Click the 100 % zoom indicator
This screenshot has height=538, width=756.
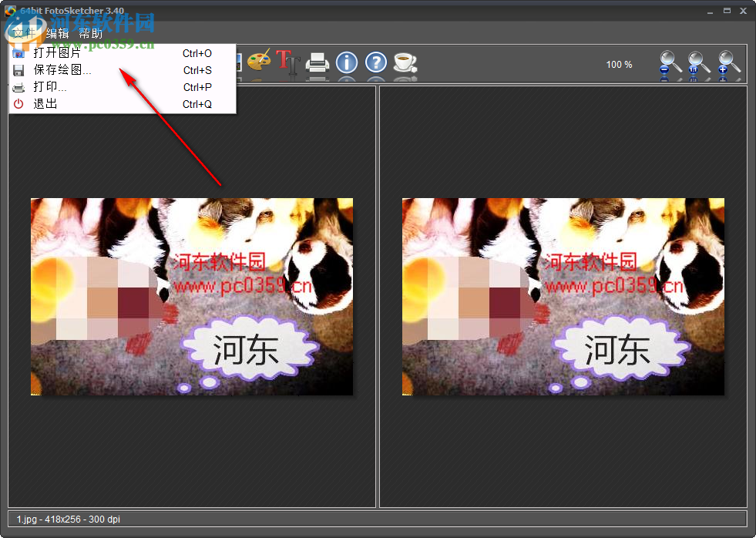(619, 65)
